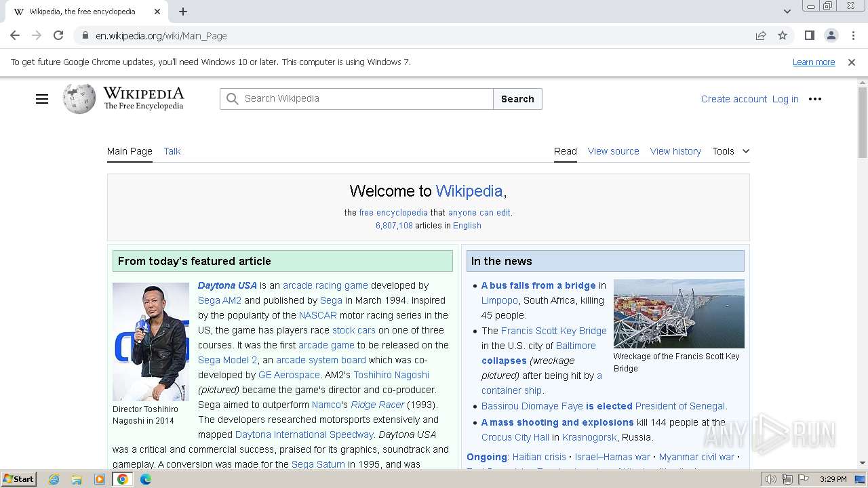Open the Francis Scott Key Bridge link
This screenshot has width=868, height=488.
[554, 331]
